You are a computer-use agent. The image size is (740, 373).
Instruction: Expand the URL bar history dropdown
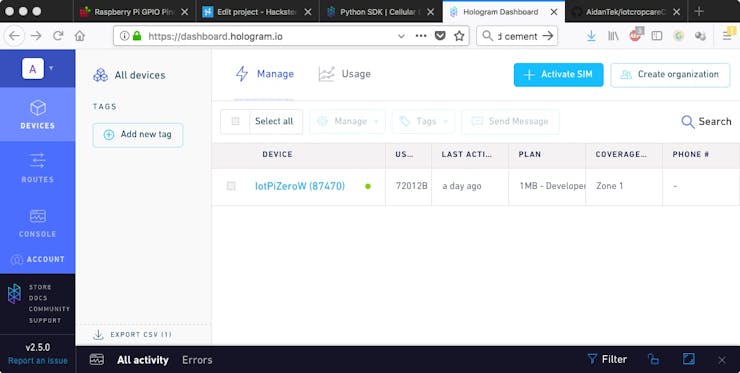pos(401,36)
